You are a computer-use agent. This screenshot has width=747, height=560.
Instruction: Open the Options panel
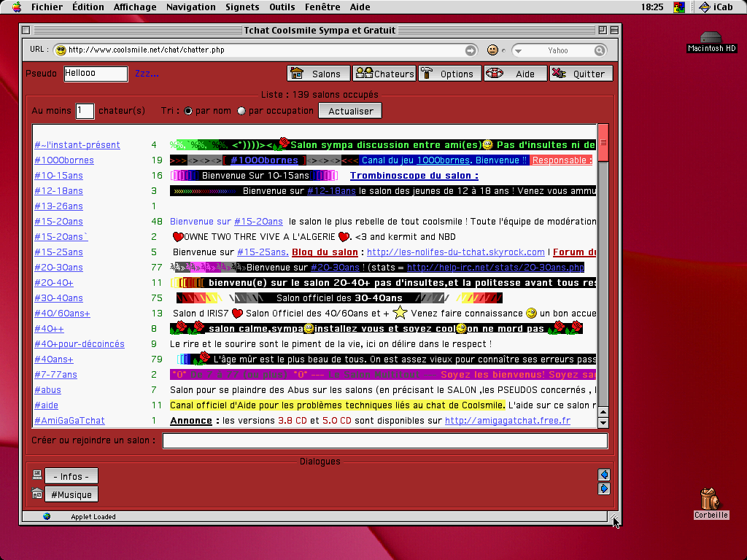(x=449, y=74)
